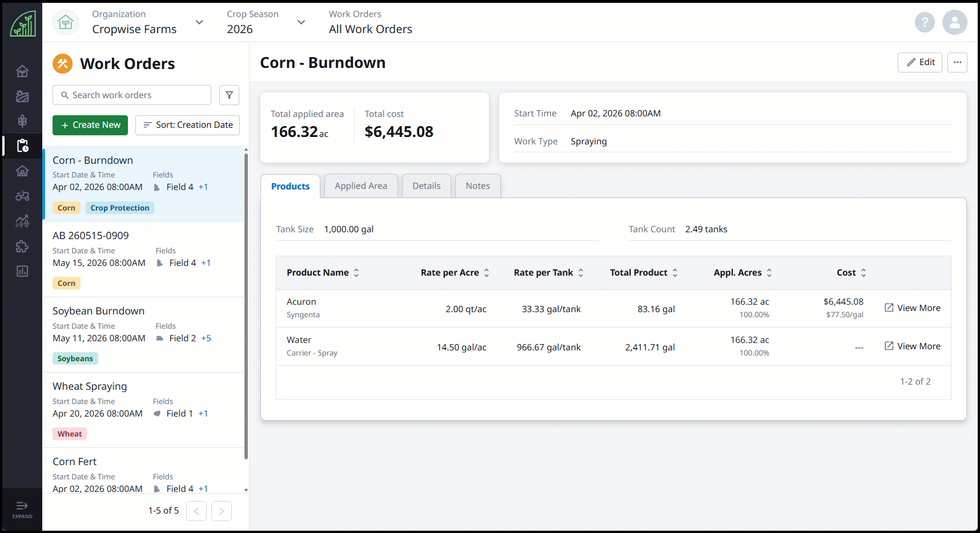Open the user profile avatar
The image size is (980, 533).
(x=954, y=22)
